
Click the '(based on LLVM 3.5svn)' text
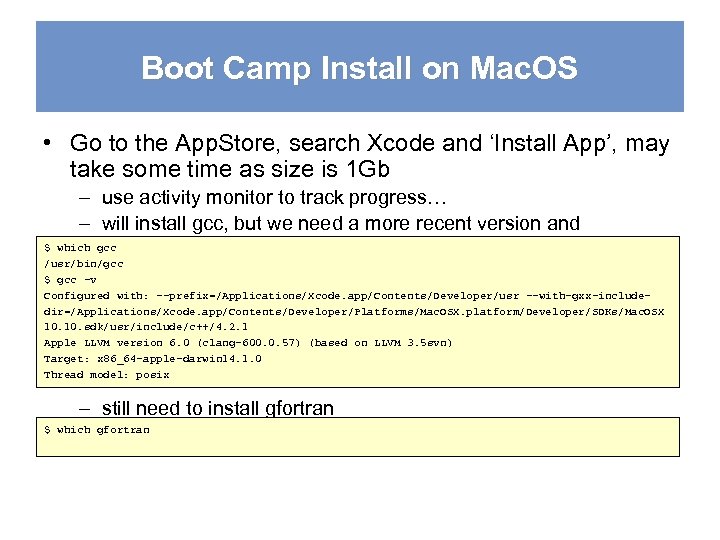pos(381,343)
